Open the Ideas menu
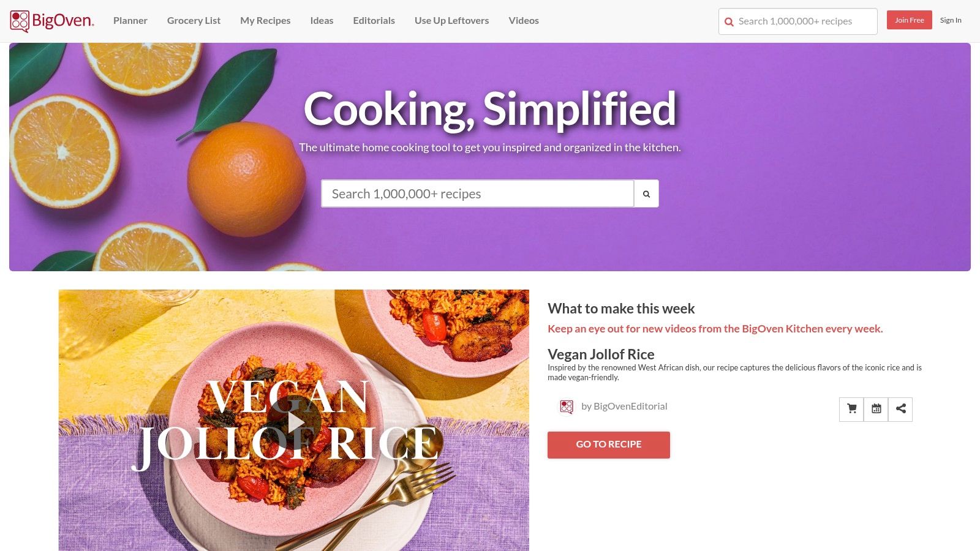 coord(322,20)
